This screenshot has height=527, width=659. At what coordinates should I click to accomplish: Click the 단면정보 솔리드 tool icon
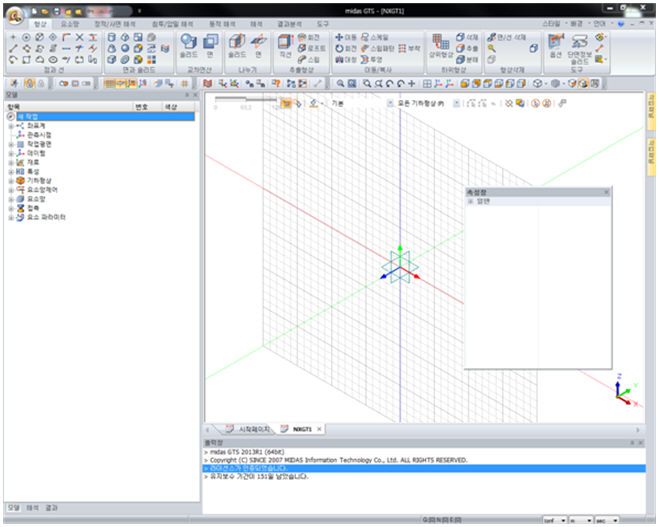tap(579, 44)
